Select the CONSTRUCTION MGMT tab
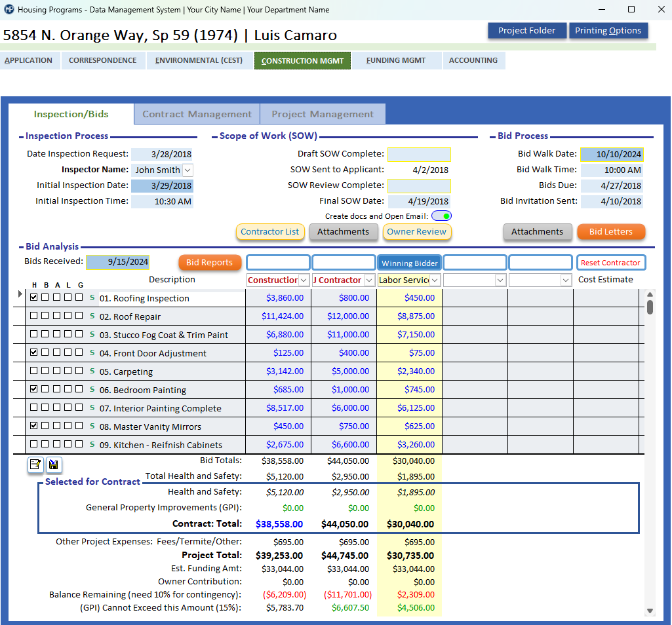This screenshot has height=625, width=672. (x=303, y=61)
